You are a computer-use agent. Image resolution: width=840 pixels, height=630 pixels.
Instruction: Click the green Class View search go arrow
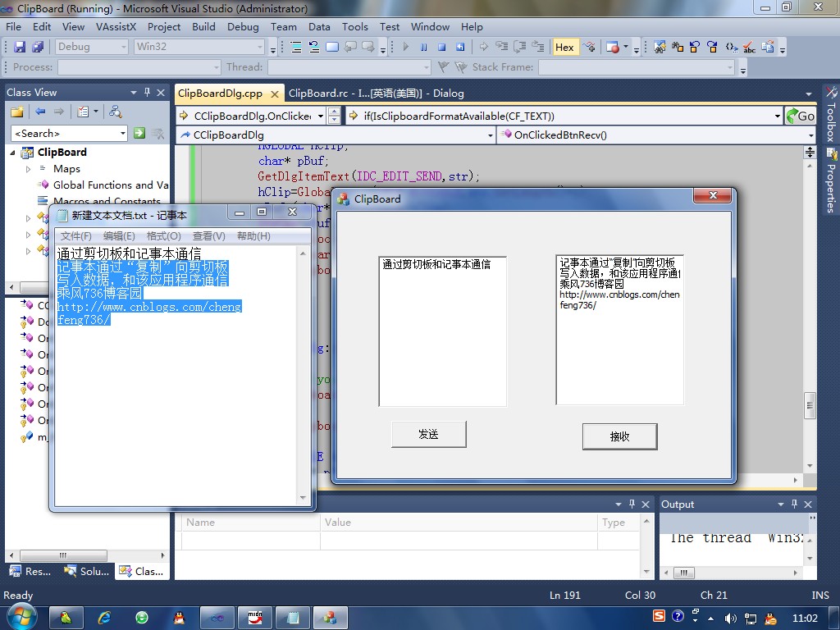[x=139, y=133]
